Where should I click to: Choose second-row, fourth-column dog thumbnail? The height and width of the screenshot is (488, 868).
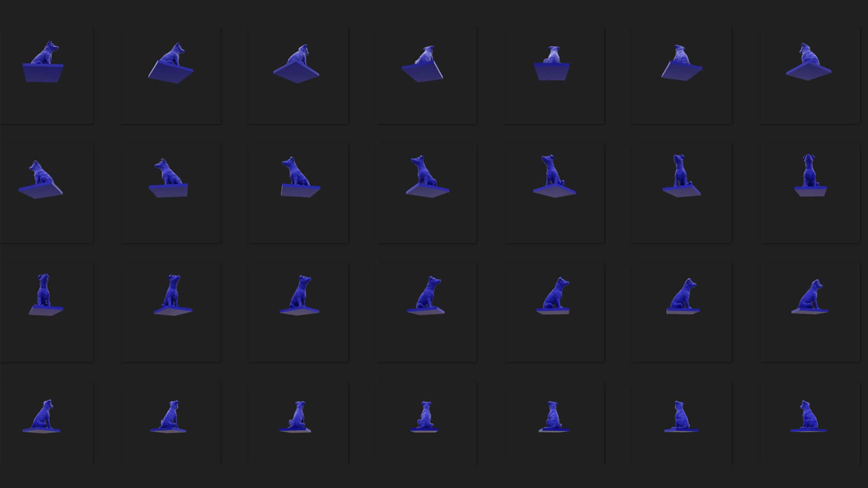[426, 193]
